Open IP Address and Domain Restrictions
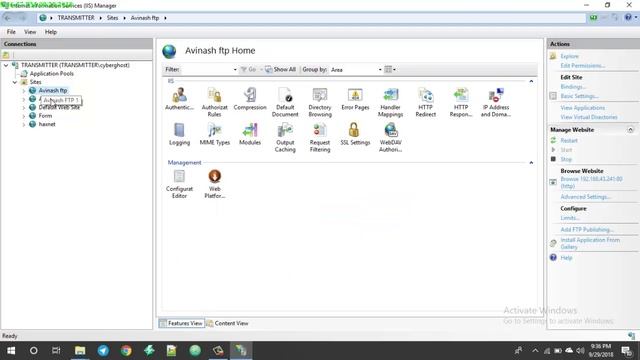The height and width of the screenshot is (360, 640). pyautogui.click(x=496, y=102)
